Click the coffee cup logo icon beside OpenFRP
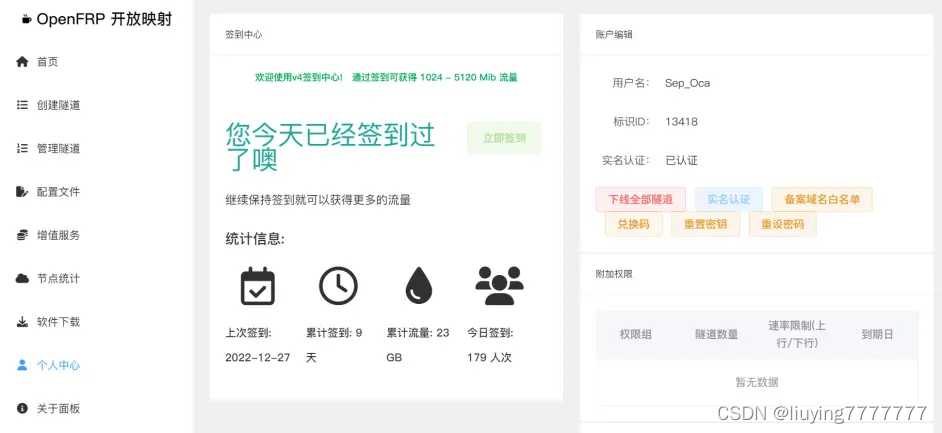The width and height of the screenshot is (942, 433). tap(26, 19)
